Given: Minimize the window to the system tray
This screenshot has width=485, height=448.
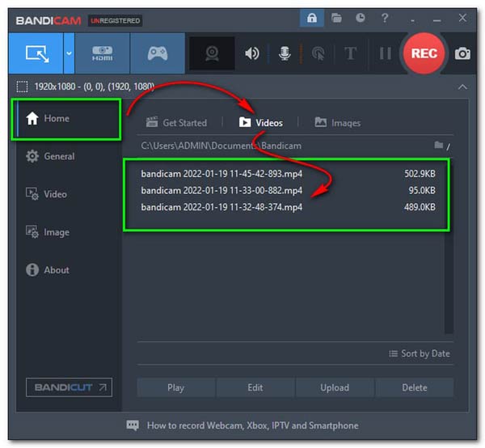Looking at the screenshot, I should tap(412, 20).
